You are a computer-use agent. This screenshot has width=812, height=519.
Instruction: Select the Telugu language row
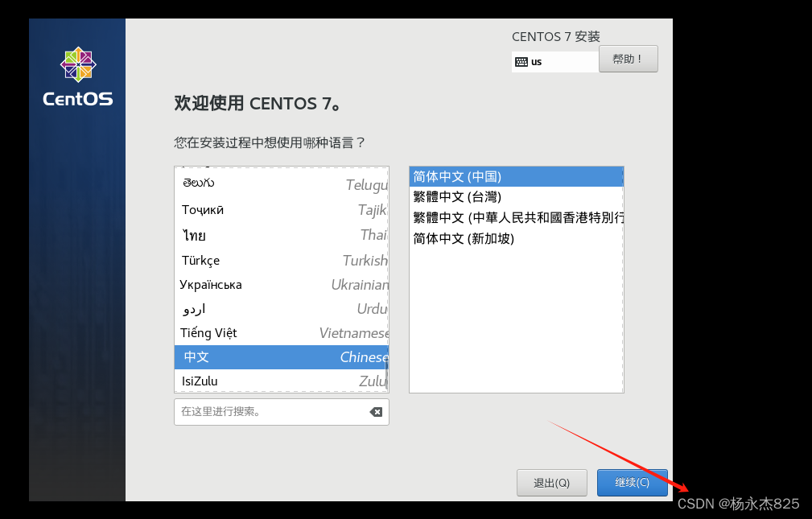click(281, 184)
